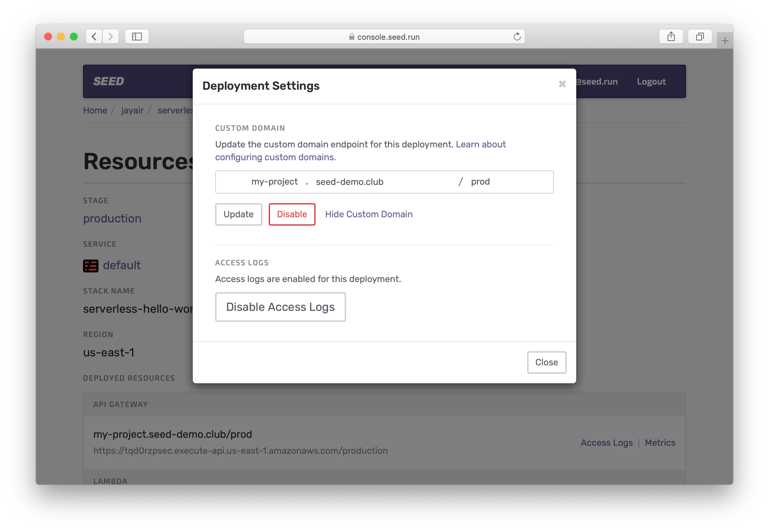Click Safari back navigation arrow
The height and width of the screenshot is (532, 769).
click(94, 36)
